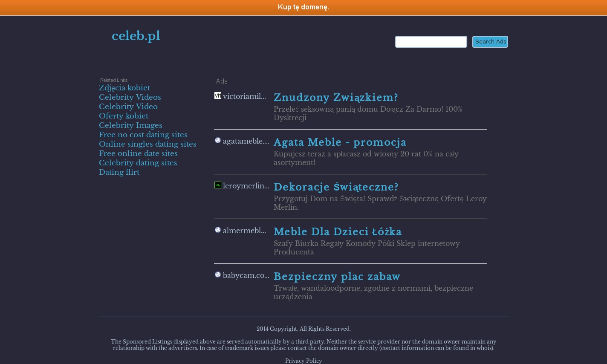Open 'Bezpieczny plac zabaw' ad
Viewport: 607px width, 364px height.
337,277
